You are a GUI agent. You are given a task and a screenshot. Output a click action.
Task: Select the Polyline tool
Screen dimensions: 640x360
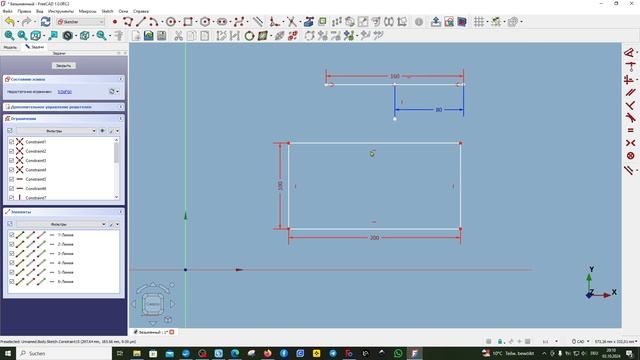tap(128, 22)
